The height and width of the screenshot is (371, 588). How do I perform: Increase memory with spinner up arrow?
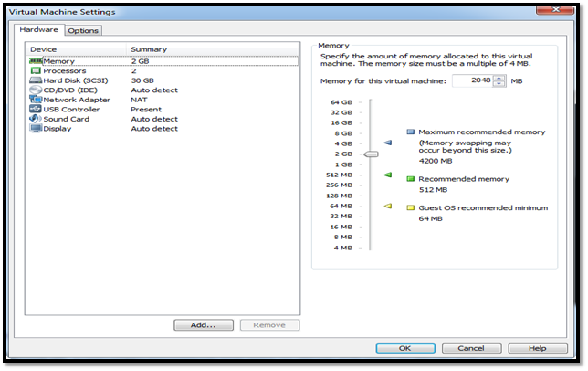click(499, 78)
